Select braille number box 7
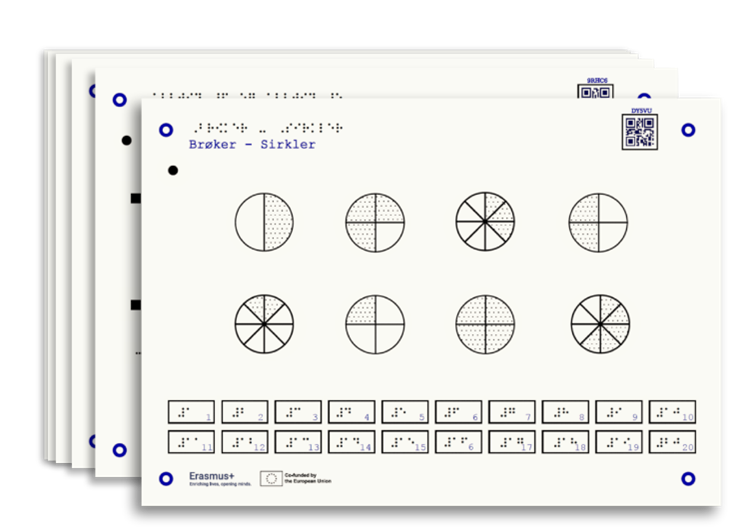 512,412
